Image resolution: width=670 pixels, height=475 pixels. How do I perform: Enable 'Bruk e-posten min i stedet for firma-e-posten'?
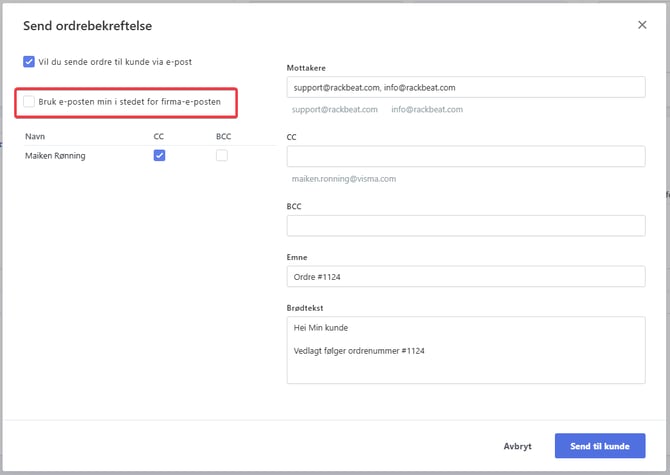coord(29,102)
